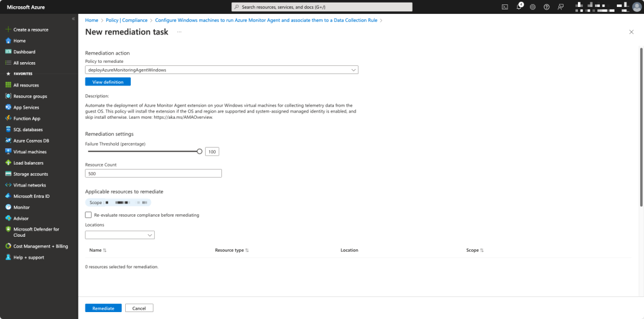Click the Help + support icon
The image size is (644, 319).
coord(8,257)
